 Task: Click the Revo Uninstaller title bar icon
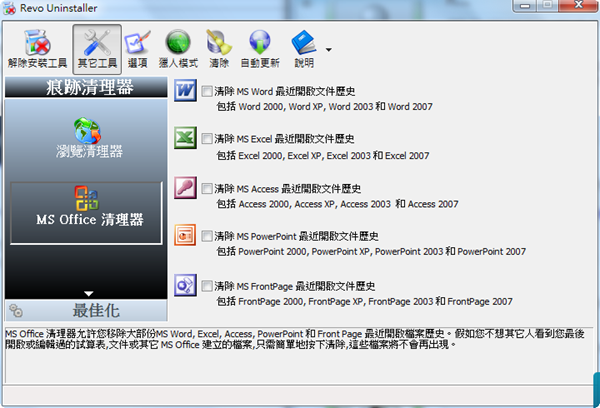click(x=9, y=8)
